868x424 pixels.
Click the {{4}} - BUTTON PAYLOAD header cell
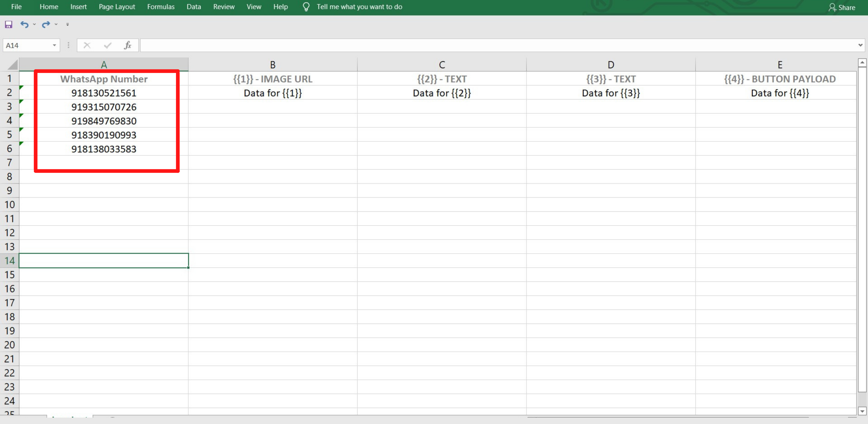[x=776, y=79]
